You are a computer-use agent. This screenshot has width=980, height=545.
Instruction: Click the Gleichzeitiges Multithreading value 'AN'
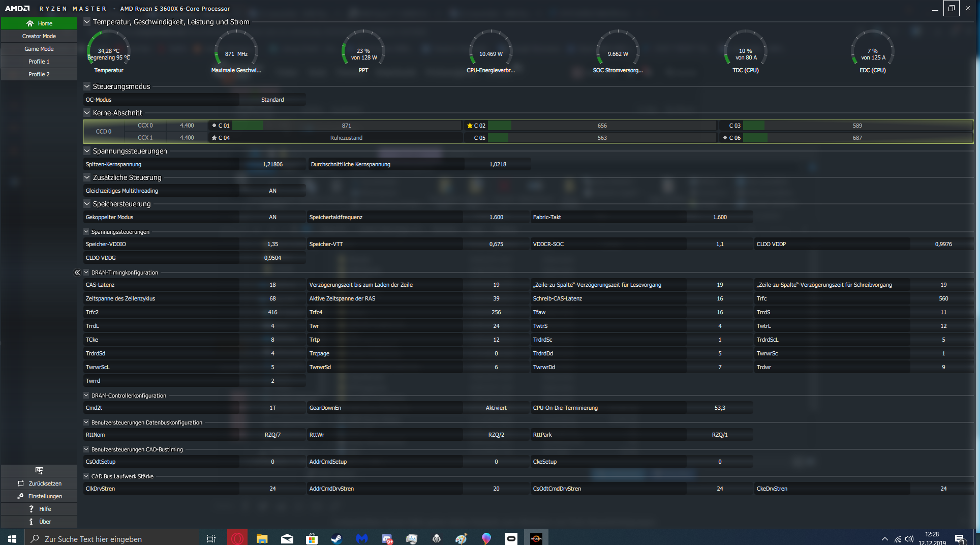[272, 191]
